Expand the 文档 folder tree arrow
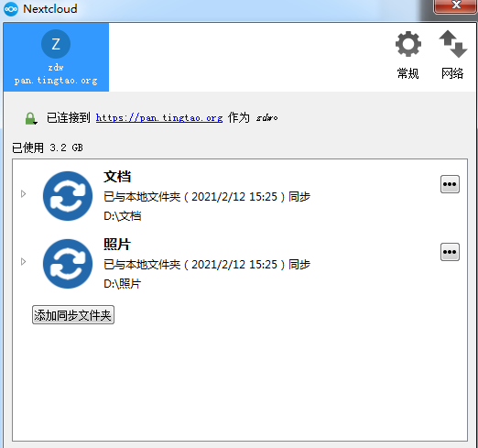The width and height of the screenshot is (478, 448). (23, 193)
